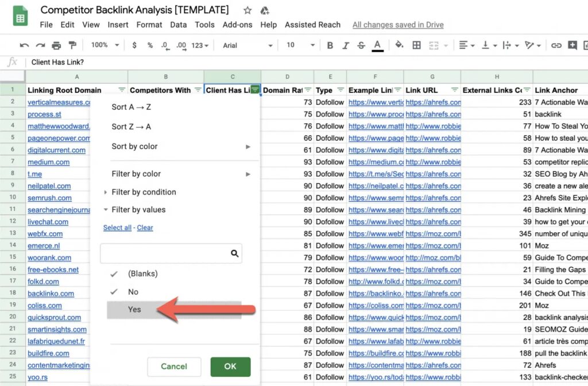Open the font size 10 dropdown
Viewport: 588px width, 386px height.
(300, 45)
